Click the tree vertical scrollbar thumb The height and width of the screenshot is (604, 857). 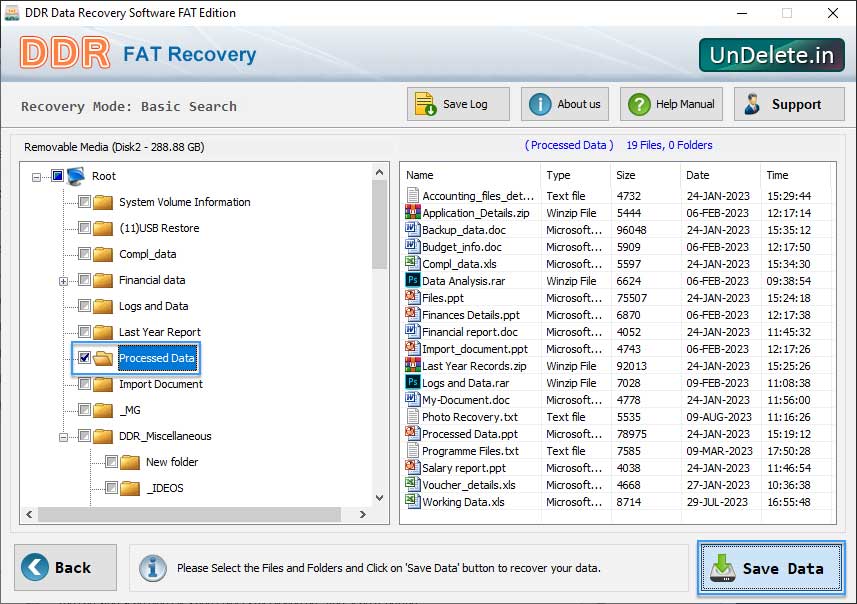click(x=379, y=225)
